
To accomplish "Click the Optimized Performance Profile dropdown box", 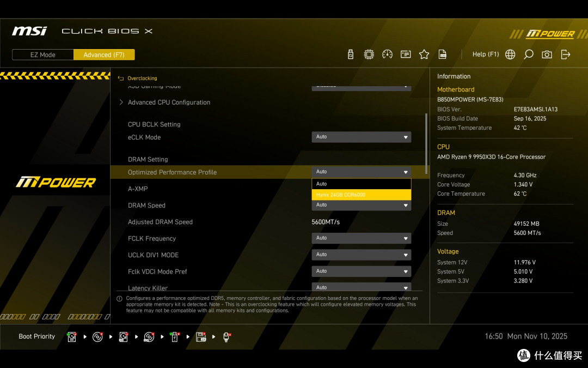I will pyautogui.click(x=361, y=172).
